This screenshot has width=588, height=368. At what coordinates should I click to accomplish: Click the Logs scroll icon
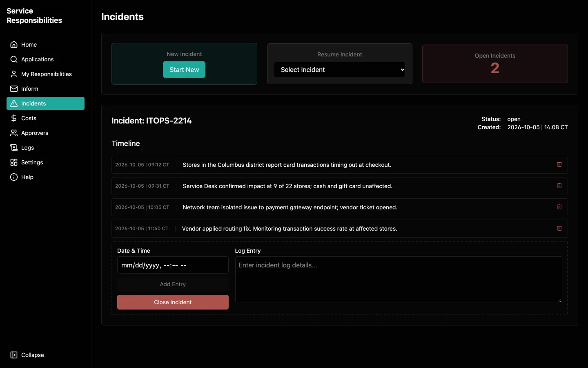(x=14, y=148)
